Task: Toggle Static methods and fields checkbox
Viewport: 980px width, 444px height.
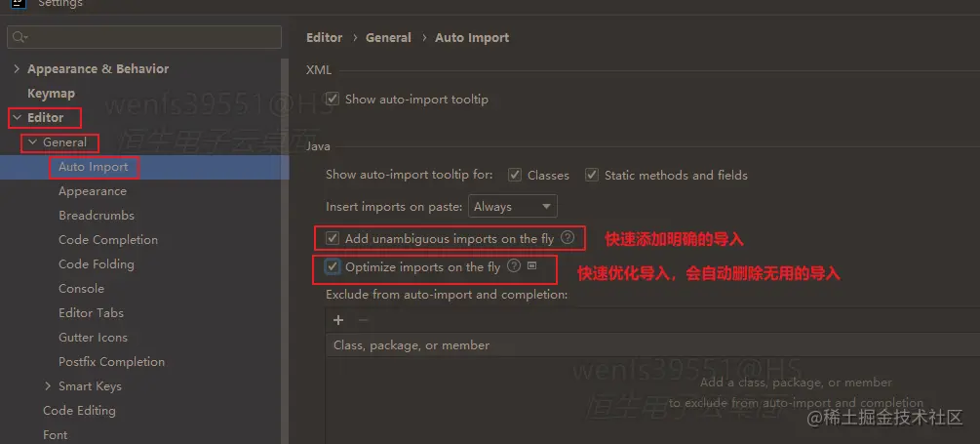Action: (592, 175)
